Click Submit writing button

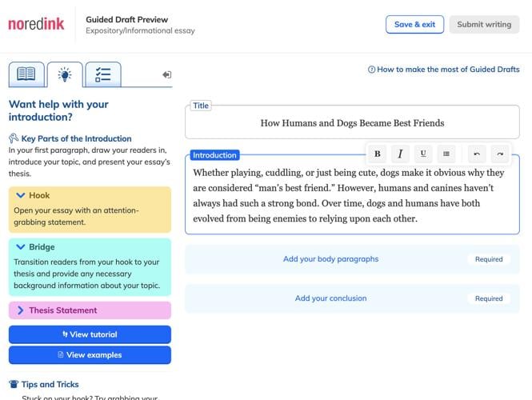(x=484, y=25)
